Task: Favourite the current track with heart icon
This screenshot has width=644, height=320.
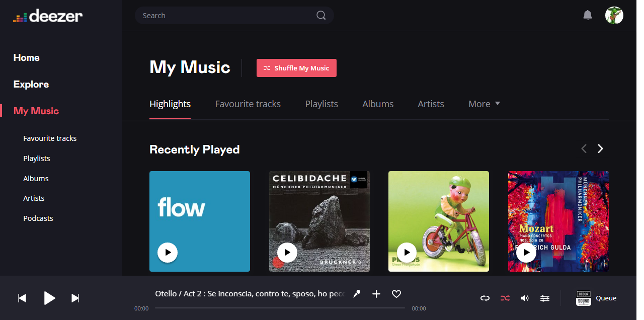Action: pos(396,294)
